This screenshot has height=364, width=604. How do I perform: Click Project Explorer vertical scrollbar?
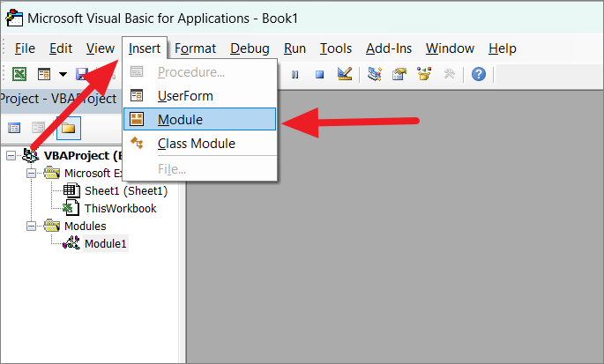pyautogui.click(x=183, y=272)
